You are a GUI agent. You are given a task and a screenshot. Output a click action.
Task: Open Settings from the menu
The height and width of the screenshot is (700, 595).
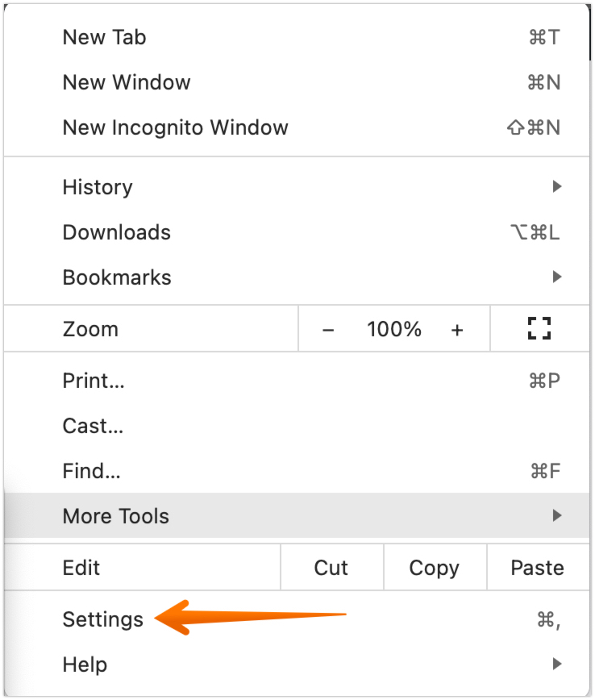click(x=102, y=619)
